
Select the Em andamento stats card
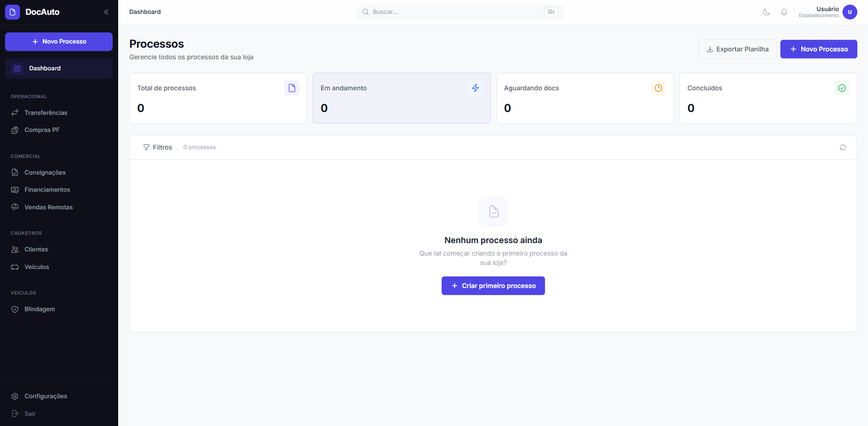(401, 98)
